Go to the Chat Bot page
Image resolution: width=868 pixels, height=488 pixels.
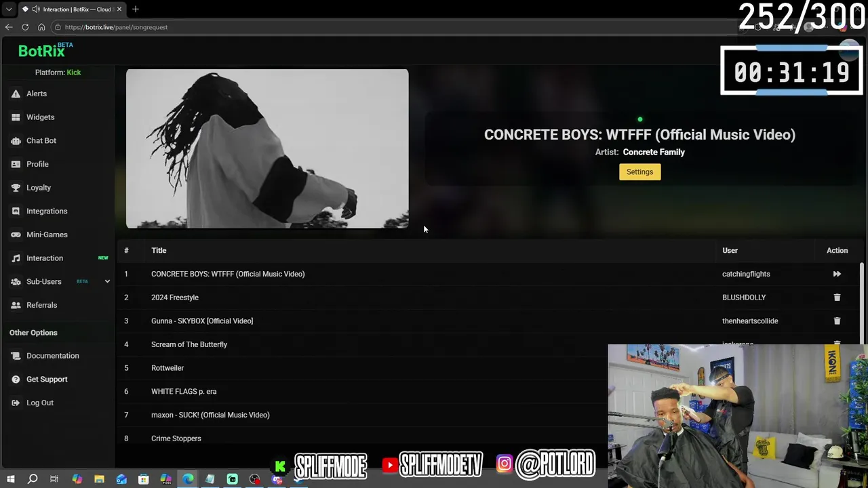click(x=41, y=140)
